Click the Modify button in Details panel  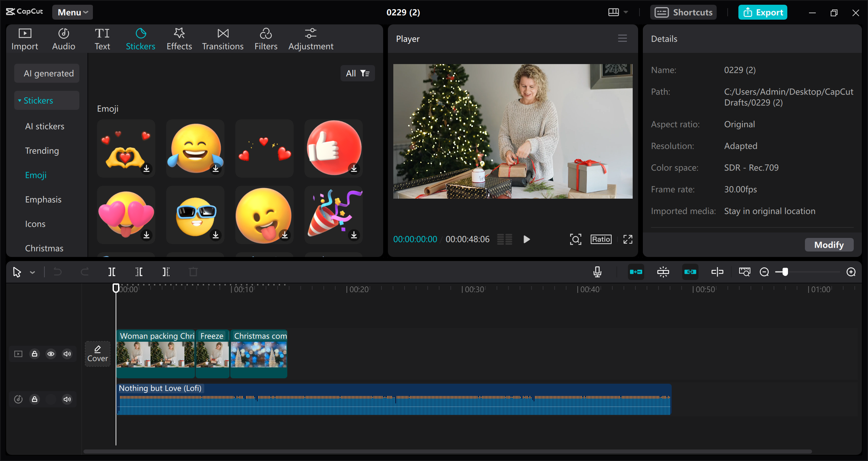[828, 244]
